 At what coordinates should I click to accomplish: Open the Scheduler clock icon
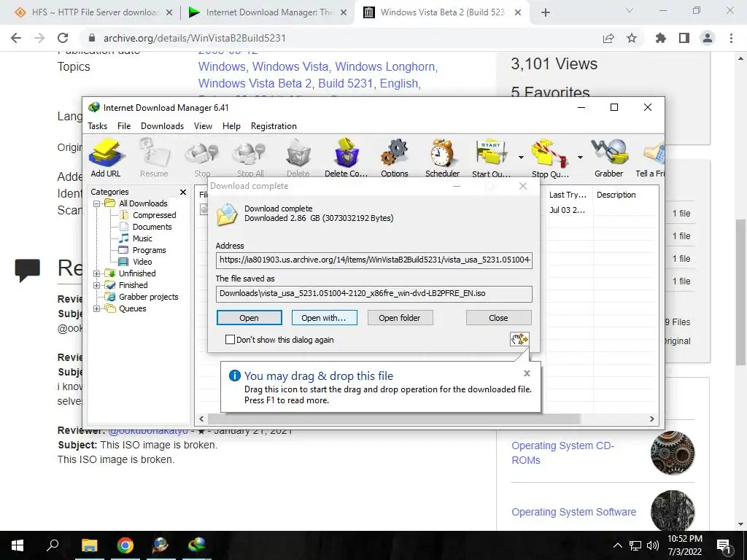443,158
